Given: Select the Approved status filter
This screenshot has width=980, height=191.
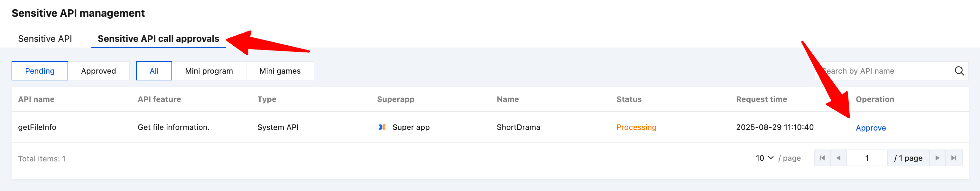Looking at the screenshot, I should tap(98, 71).
